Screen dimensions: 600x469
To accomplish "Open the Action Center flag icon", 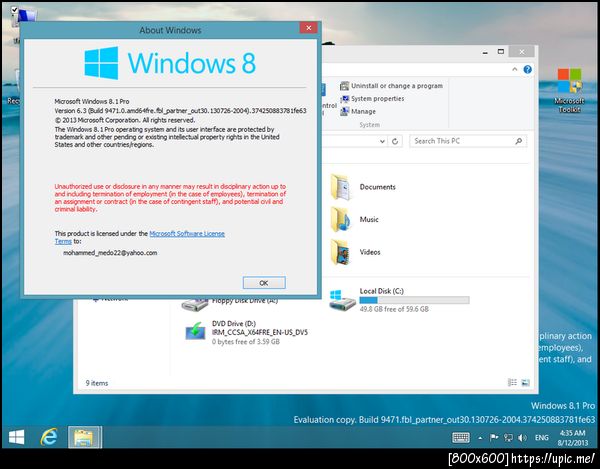I will [x=494, y=438].
